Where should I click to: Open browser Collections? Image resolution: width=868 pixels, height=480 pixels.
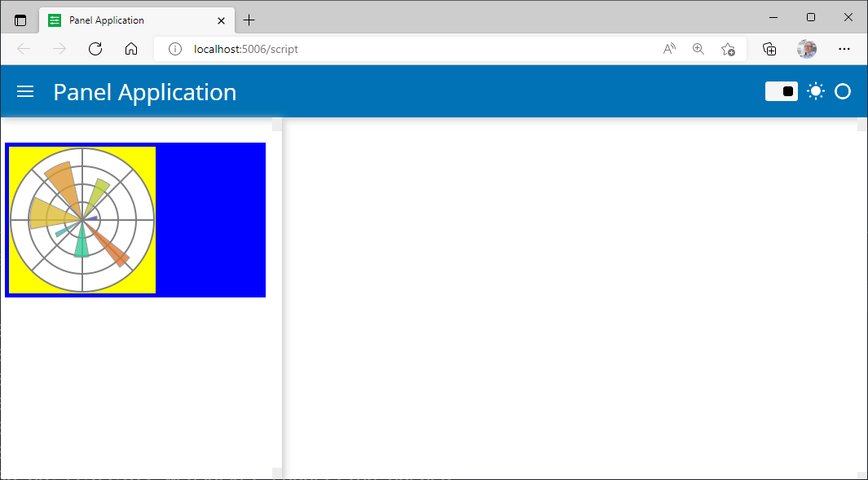click(769, 49)
